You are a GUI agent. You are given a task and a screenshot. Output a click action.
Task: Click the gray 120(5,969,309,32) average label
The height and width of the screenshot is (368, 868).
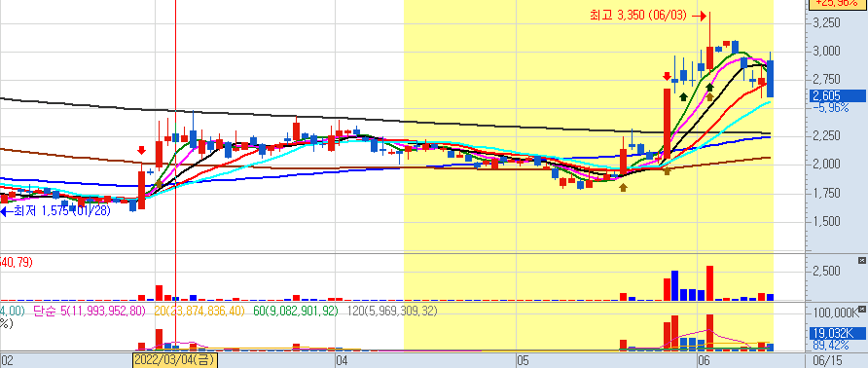[392, 312]
